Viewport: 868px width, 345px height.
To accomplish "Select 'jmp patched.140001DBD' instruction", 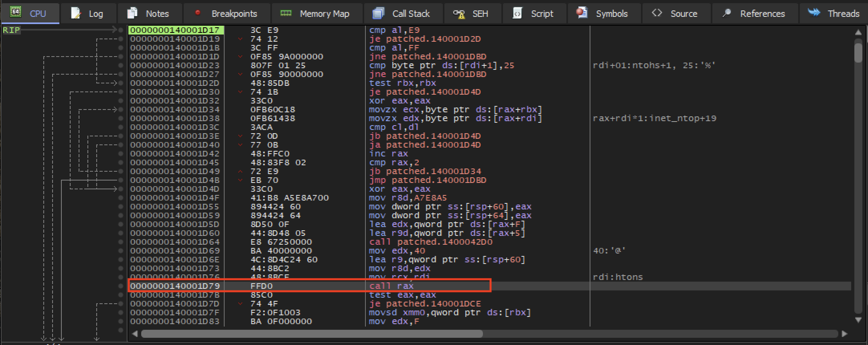I will point(428,180).
